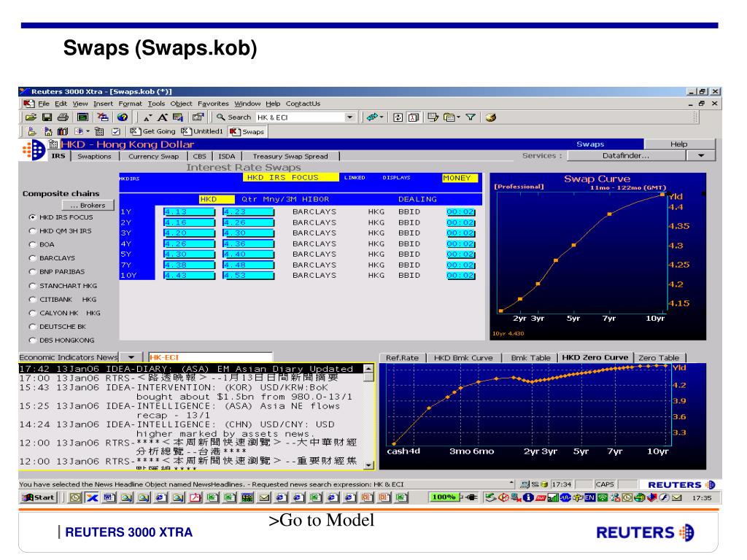The image size is (747, 560).
Task: Open the HKD Bmk Curve tab
Action: point(463,357)
